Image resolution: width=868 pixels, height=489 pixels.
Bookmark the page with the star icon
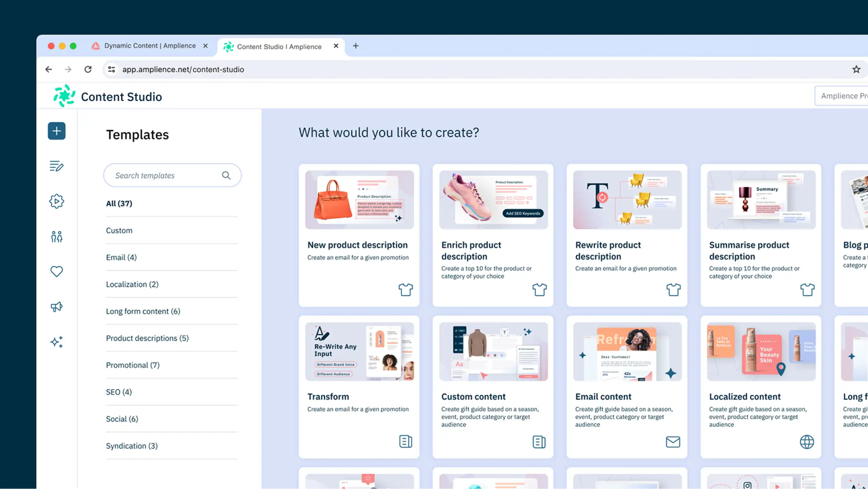coord(856,70)
